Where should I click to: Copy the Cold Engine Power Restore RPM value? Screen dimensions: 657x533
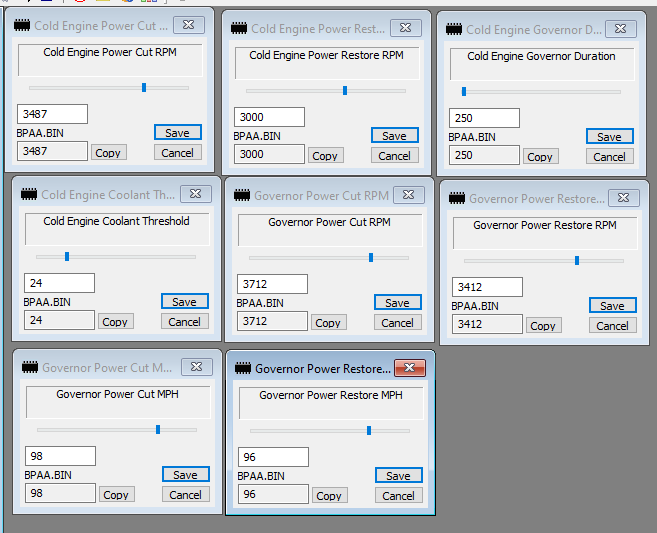click(x=324, y=156)
